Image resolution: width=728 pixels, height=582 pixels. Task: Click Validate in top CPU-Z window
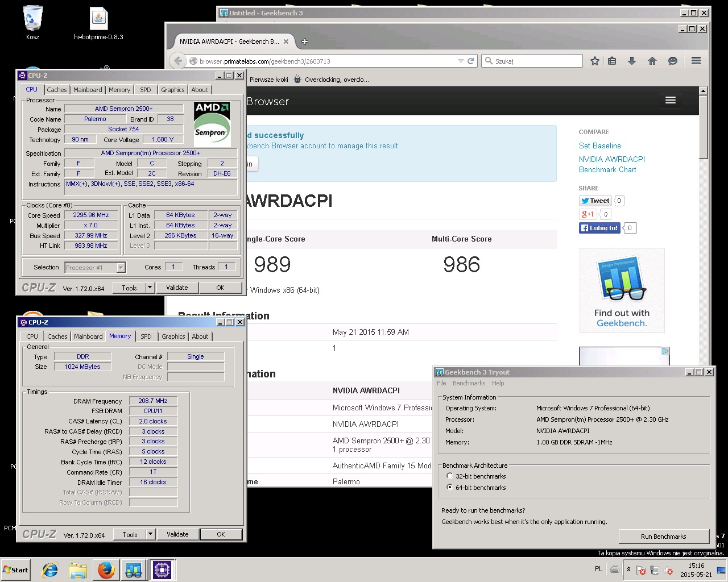pyautogui.click(x=177, y=288)
